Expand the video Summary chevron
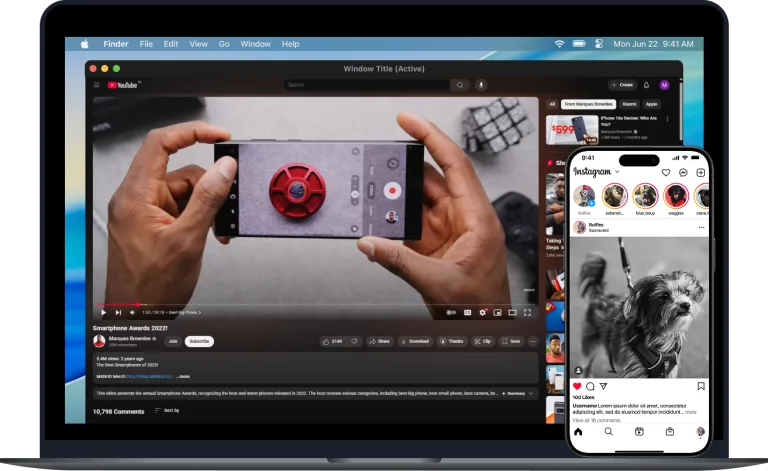The width and height of the screenshot is (768, 471). (x=531, y=394)
